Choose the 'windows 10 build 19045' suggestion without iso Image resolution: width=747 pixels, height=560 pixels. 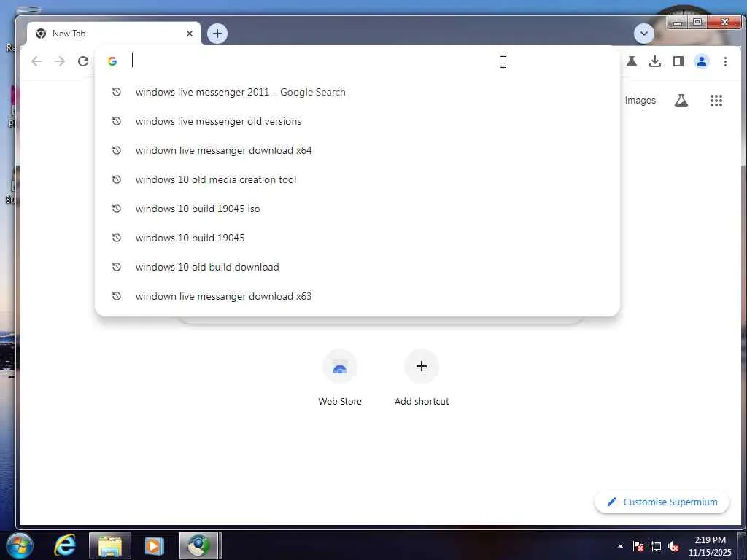click(x=357, y=237)
